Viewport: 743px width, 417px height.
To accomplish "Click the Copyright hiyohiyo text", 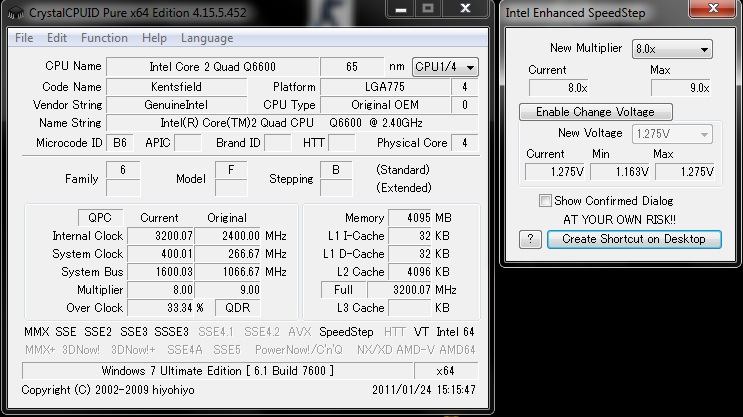I will pyautogui.click(x=108, y=390).
